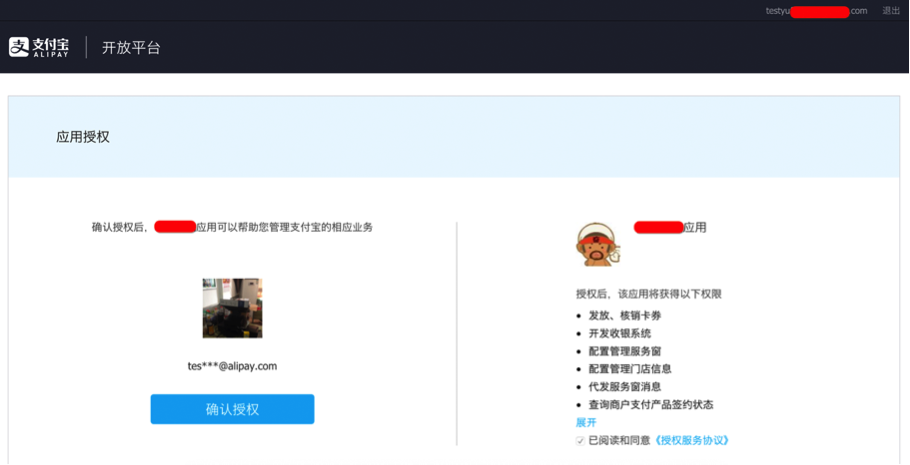Screen dimensions: 910x465
Task: Click permission item 发放、核销卡券
Action: (625, 316)
